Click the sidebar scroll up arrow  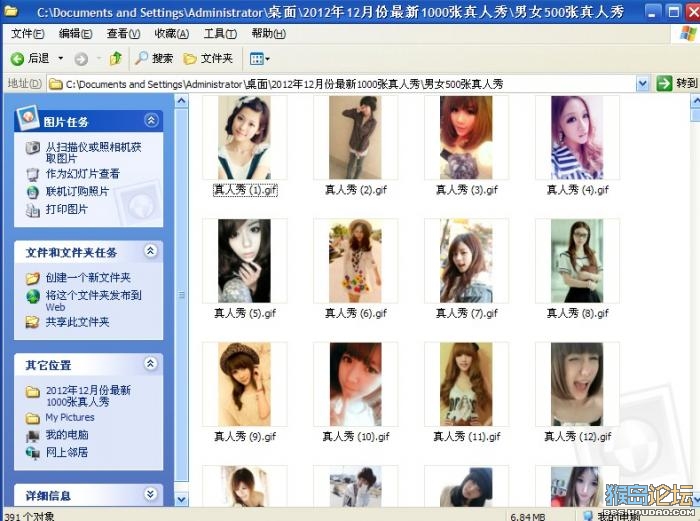[181, 101]
